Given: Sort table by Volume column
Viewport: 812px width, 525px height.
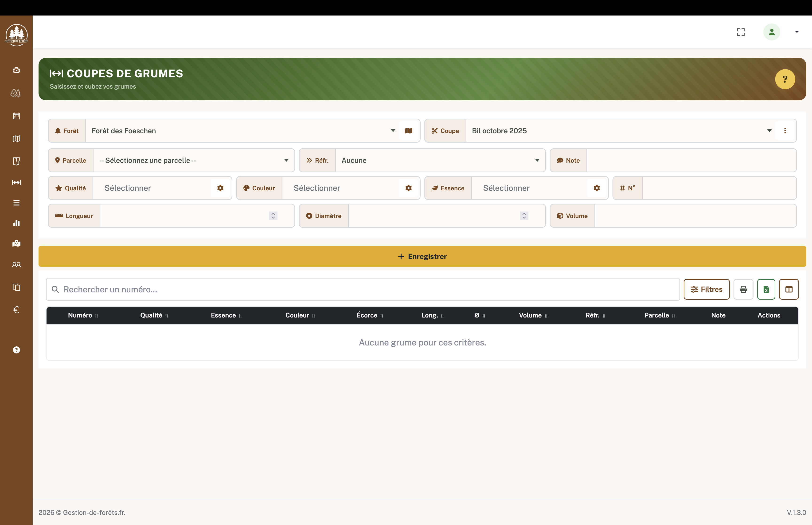Looking at the screenshot, I should coord(533,315).
